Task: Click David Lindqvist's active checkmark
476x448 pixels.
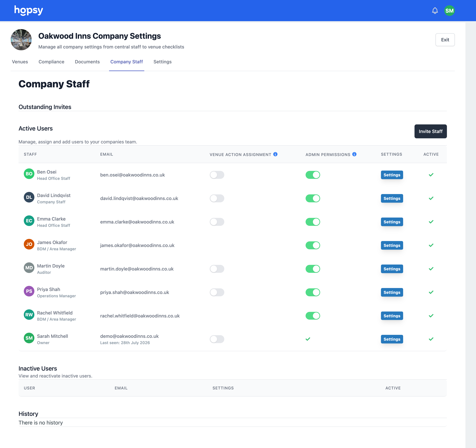Action: 431,198
